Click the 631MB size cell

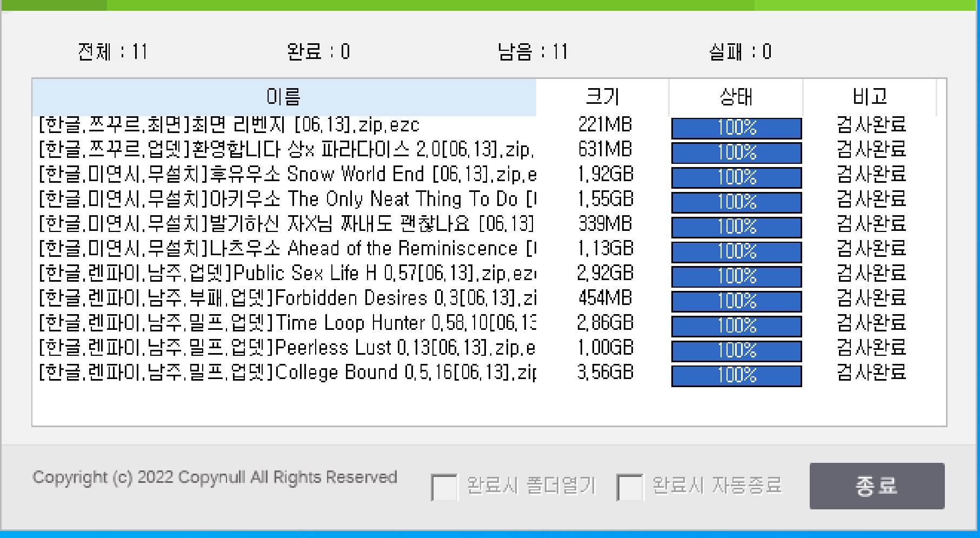point(605,150)
